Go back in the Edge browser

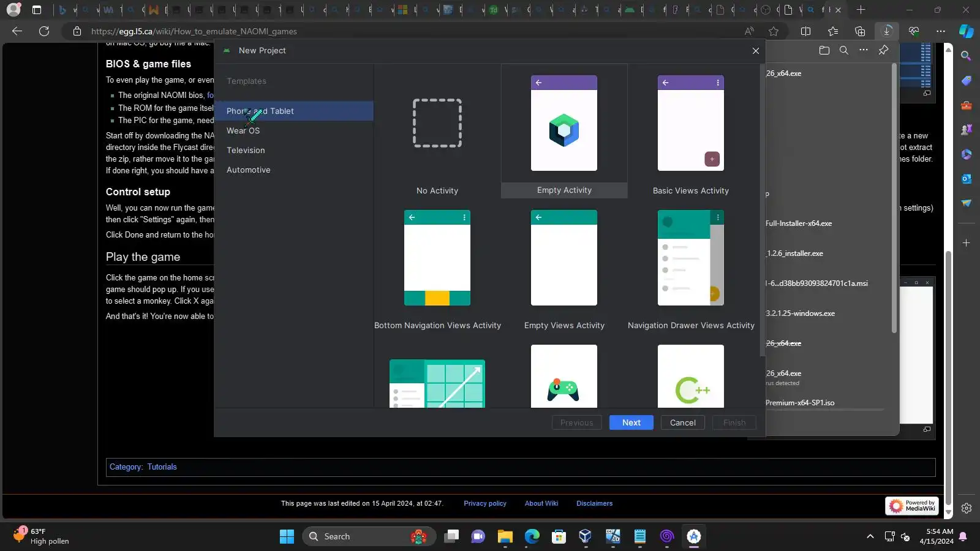point(17,31)
